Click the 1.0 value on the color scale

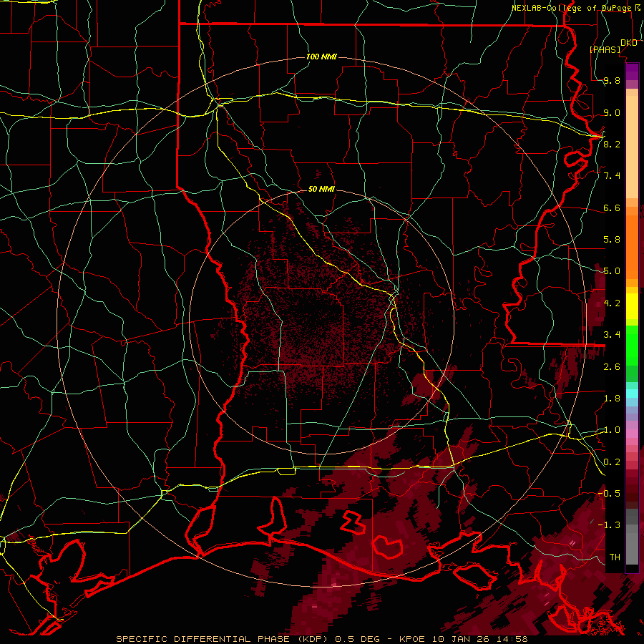(612, 430)
